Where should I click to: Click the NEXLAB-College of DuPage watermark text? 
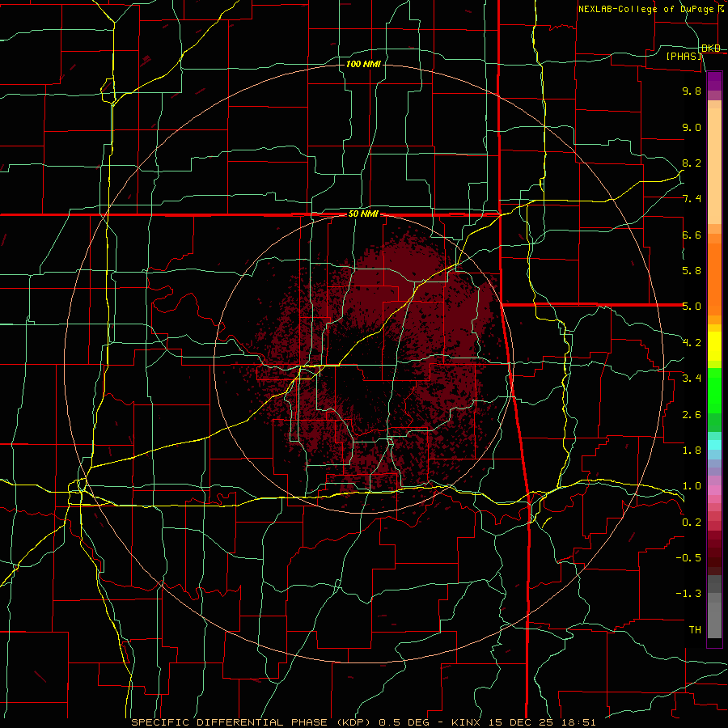click(x=646, y=9)
